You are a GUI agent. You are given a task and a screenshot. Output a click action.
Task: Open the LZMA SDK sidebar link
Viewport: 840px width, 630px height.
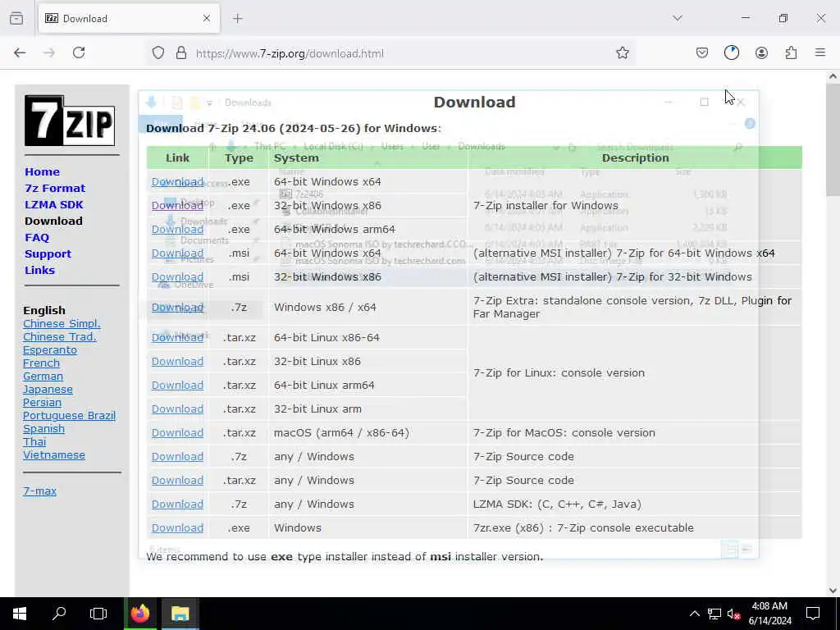point(54,204)
